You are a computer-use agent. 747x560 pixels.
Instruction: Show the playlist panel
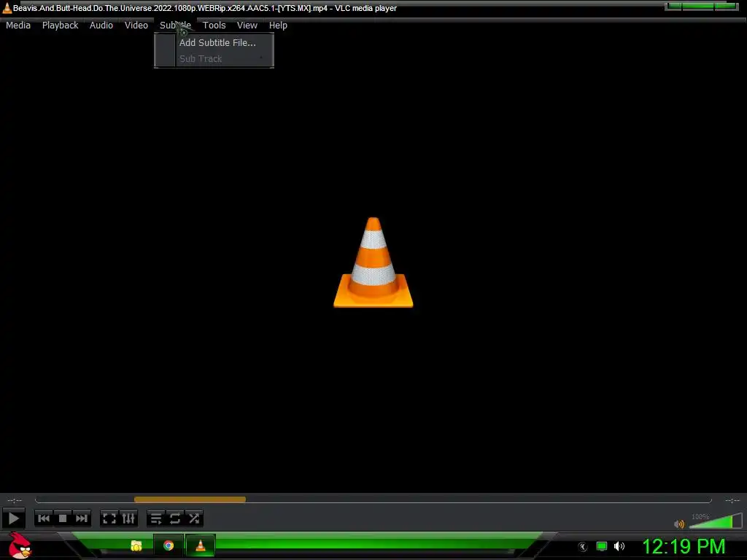coord(156,518)
